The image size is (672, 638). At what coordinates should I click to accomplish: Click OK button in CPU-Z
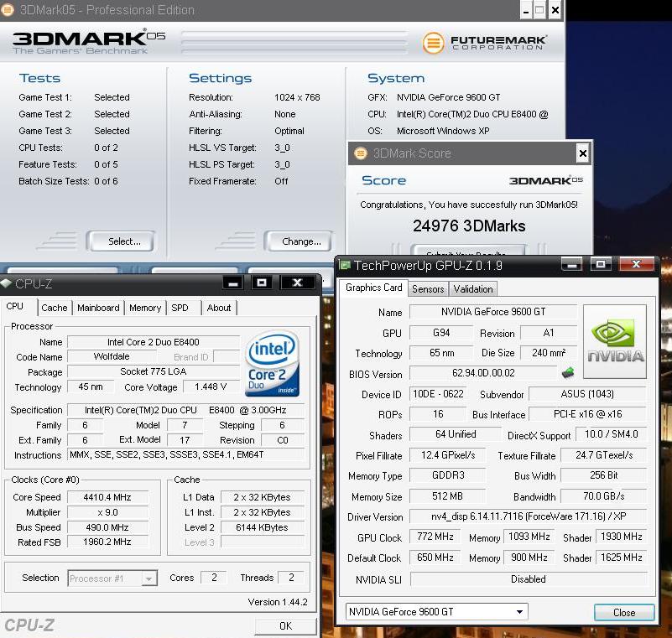pos(285,626)
